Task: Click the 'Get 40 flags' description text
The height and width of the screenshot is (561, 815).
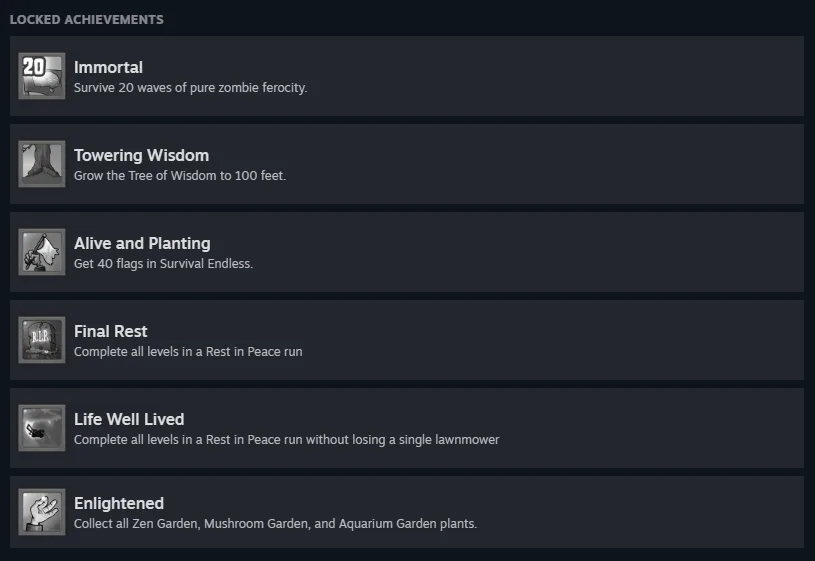Action: (x=163, y=264)
